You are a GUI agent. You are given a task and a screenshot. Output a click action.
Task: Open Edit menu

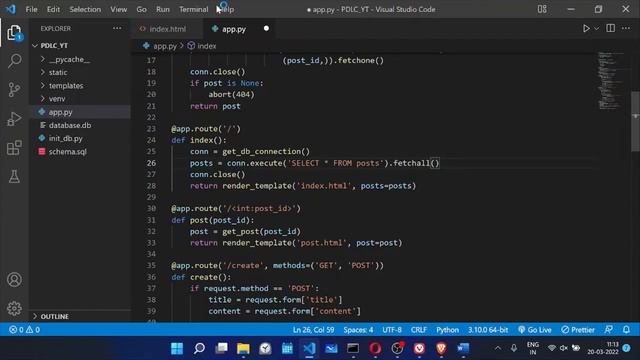(x=53, y=9)
